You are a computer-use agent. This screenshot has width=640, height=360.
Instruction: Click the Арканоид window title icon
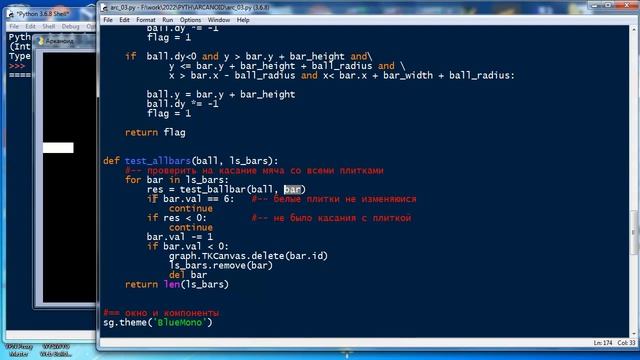[x=40, y=41]
